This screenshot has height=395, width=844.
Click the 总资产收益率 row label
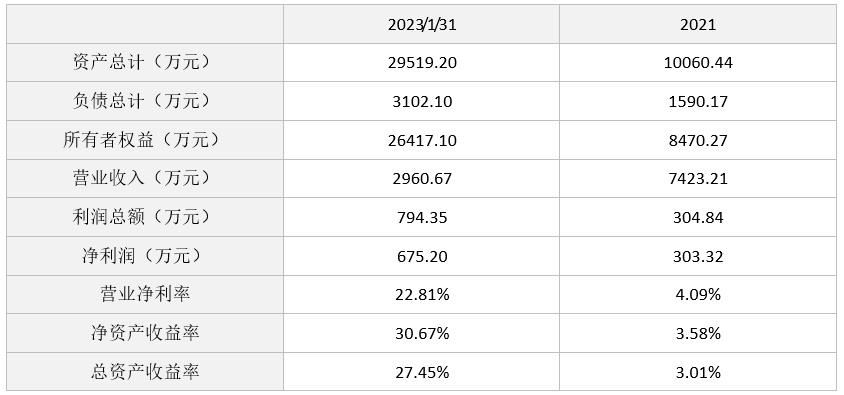(x=145, y=371)
